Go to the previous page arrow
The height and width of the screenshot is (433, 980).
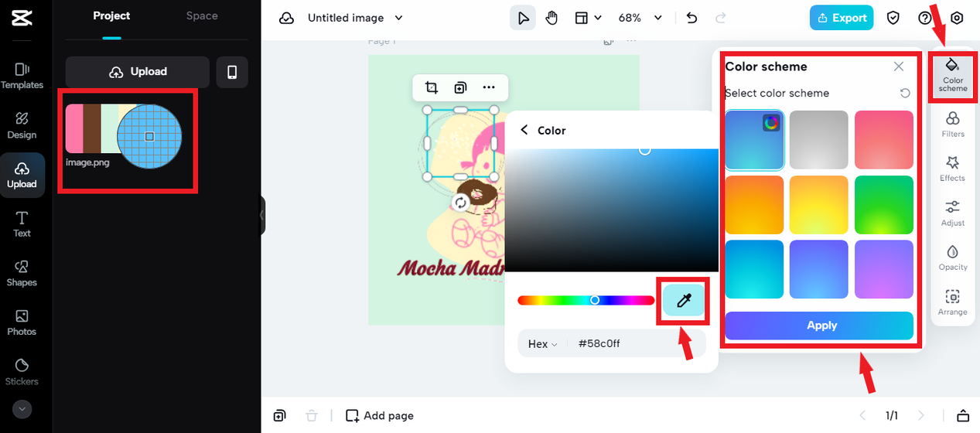863,416
